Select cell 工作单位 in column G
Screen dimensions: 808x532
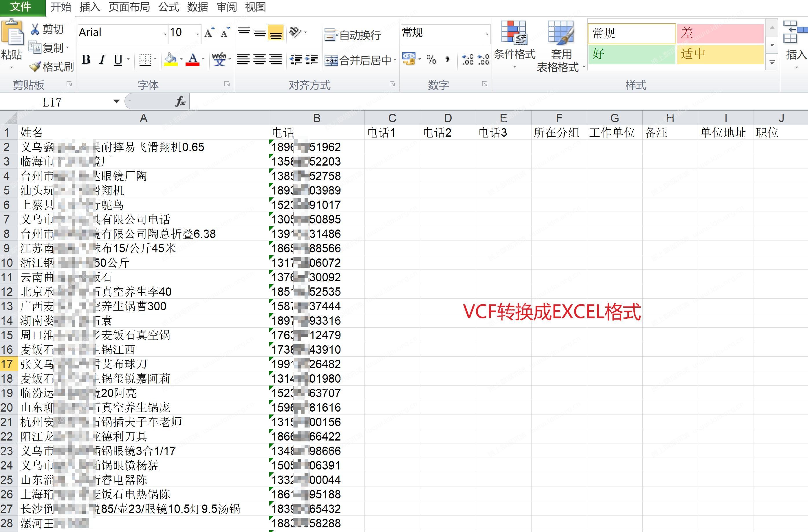point(615,132)
